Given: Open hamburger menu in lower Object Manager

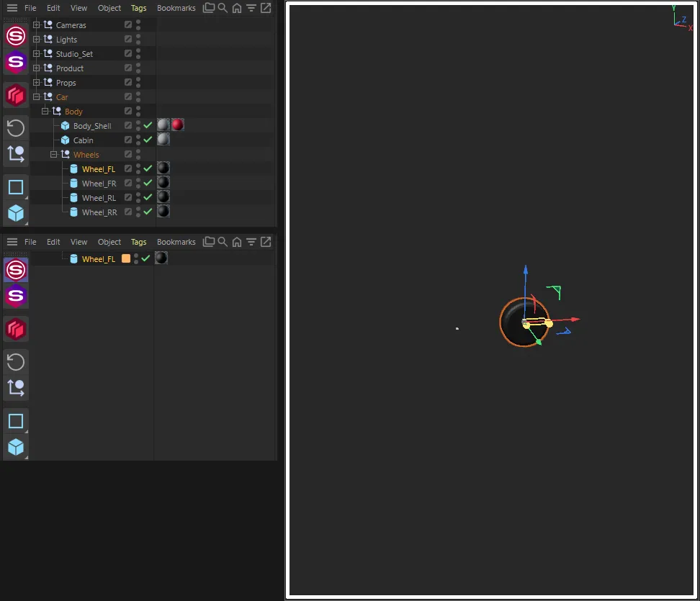Looking at the screenshot, I should (x=12, y=242).
